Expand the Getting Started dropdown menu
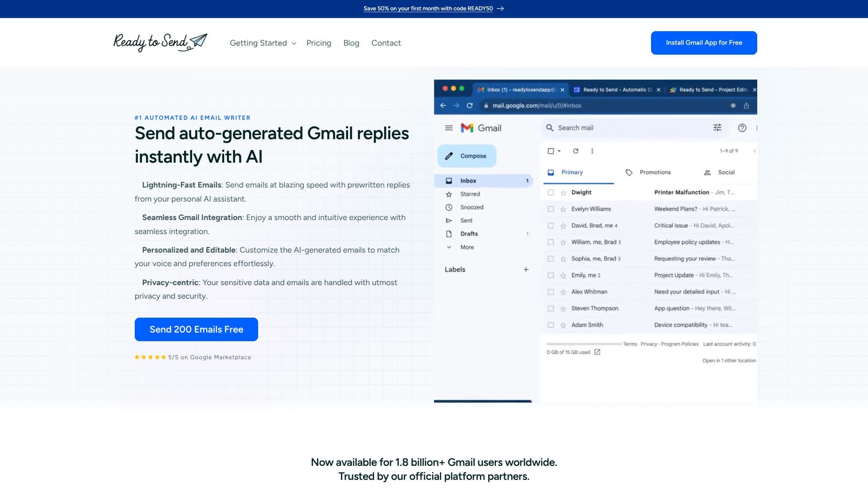This screenshot has width=868, height=488. pyautogui.click(x=263, y=43)
